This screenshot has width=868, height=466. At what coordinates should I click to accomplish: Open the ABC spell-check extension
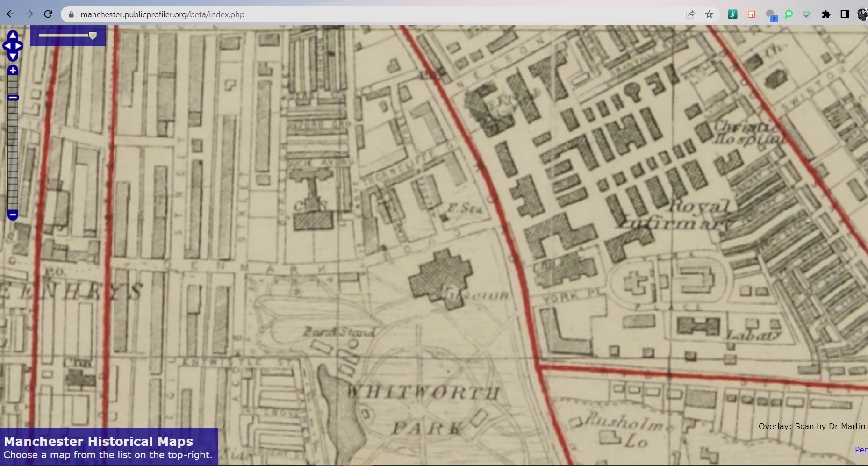[807, 14]
